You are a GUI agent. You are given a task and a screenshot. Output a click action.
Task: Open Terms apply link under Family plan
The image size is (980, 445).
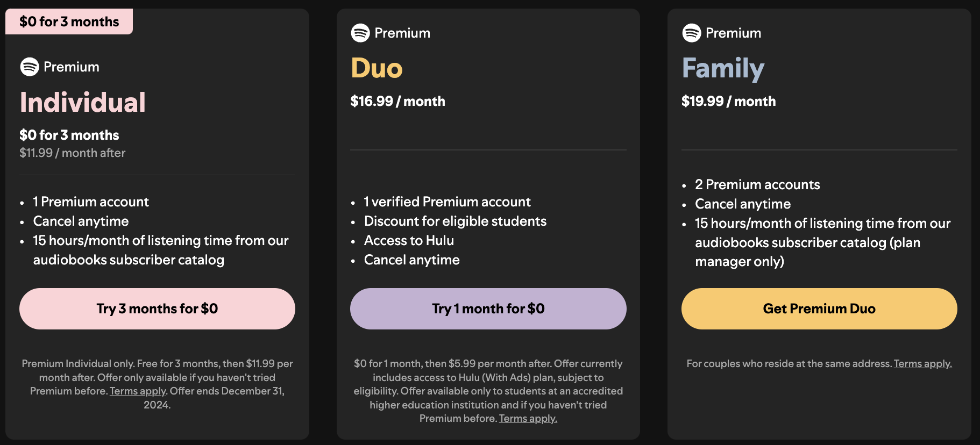(923, 363)
